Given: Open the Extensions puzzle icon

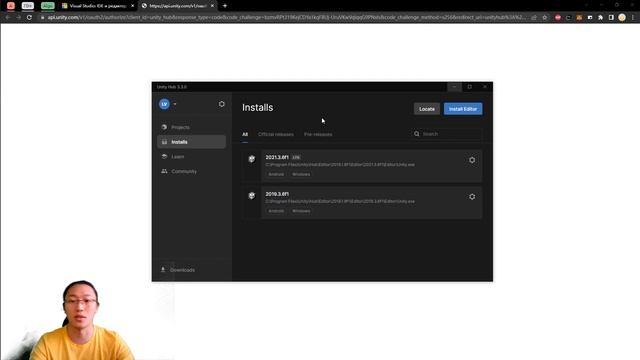Looking at the screenshot, I should (600, 18).
